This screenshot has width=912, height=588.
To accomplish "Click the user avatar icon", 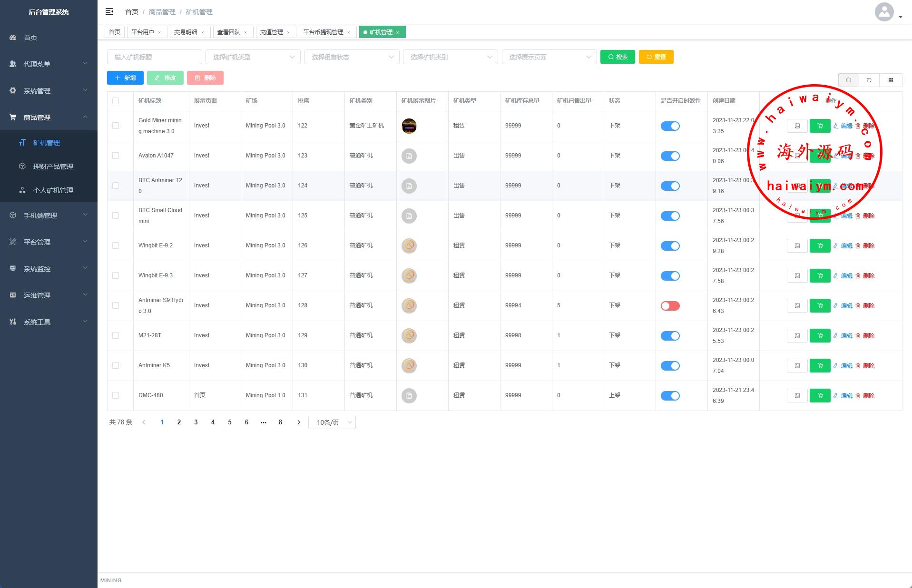I will coord(884,12).
